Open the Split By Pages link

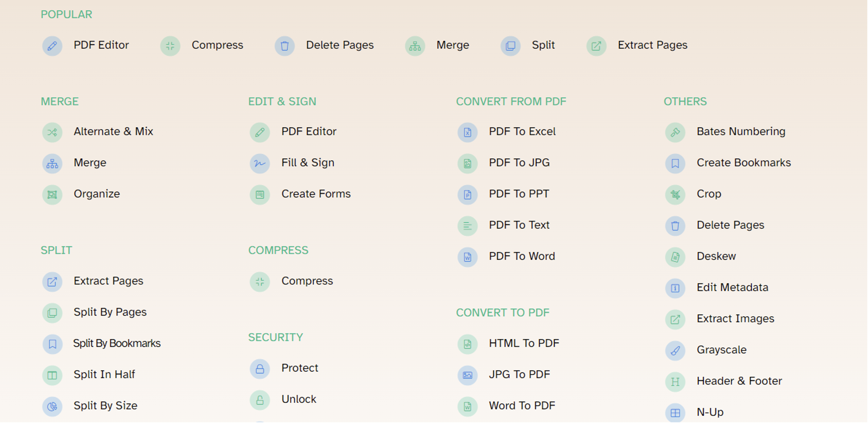110,312
